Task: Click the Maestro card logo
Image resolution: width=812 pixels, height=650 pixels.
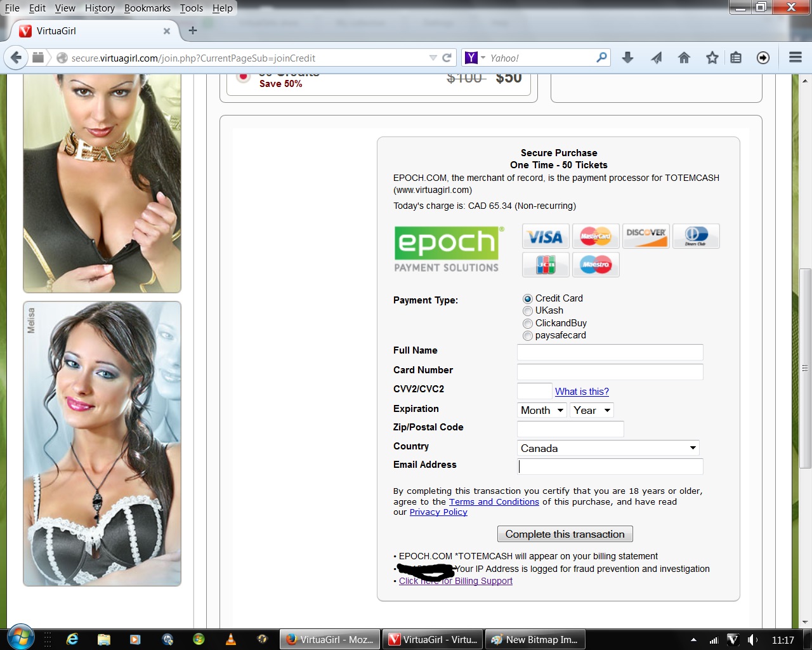Action: (x=596, y=265)
